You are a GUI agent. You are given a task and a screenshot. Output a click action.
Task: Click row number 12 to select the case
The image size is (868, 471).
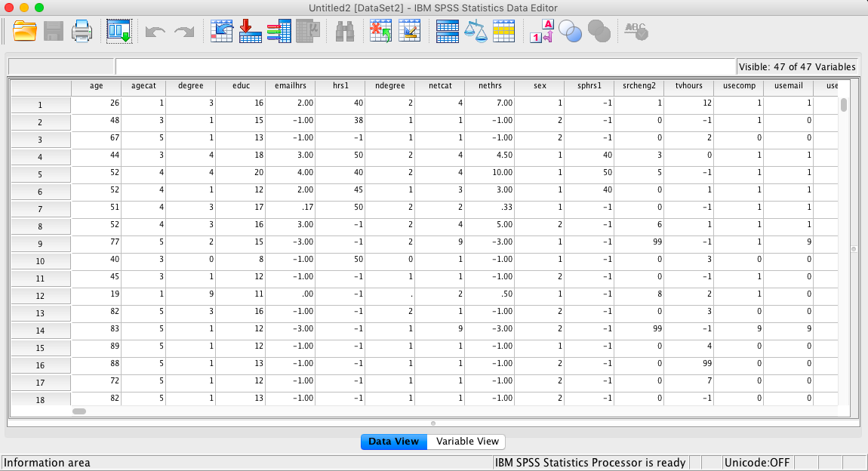(40, 296)
